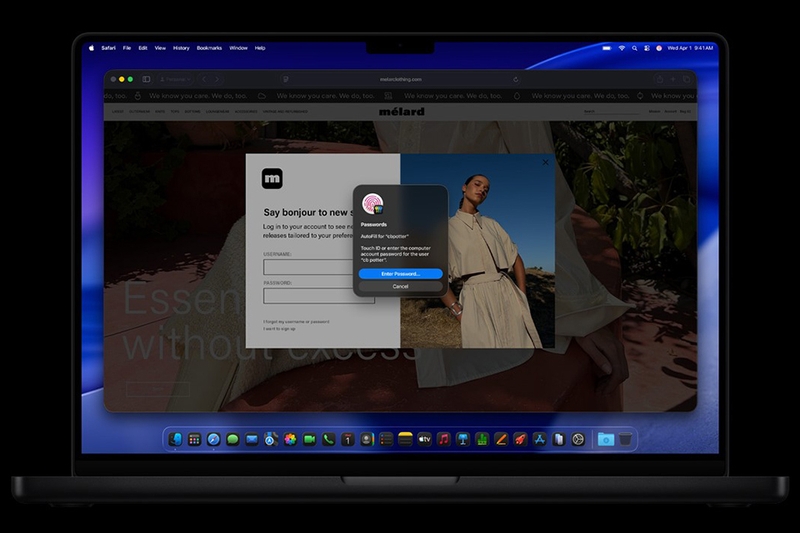Viewport: 800px width, 533px height.
Task: Launch FaceTime from the Dock
Action: point(309,439)
